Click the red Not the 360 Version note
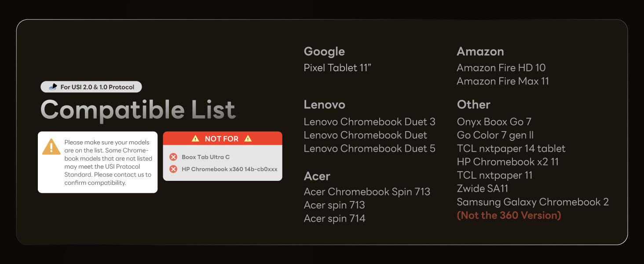 [x=509, y=216]
